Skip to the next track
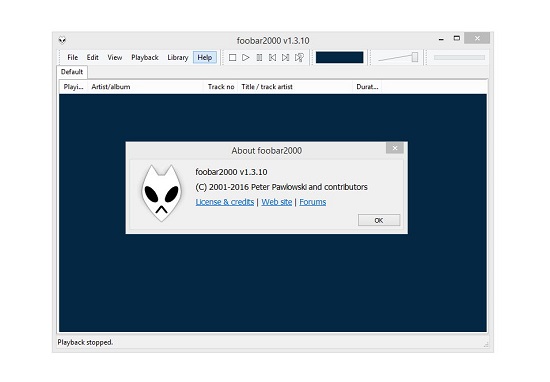Image resolution: width=550 pixels, height=382 pixels. tap(286, 58)
